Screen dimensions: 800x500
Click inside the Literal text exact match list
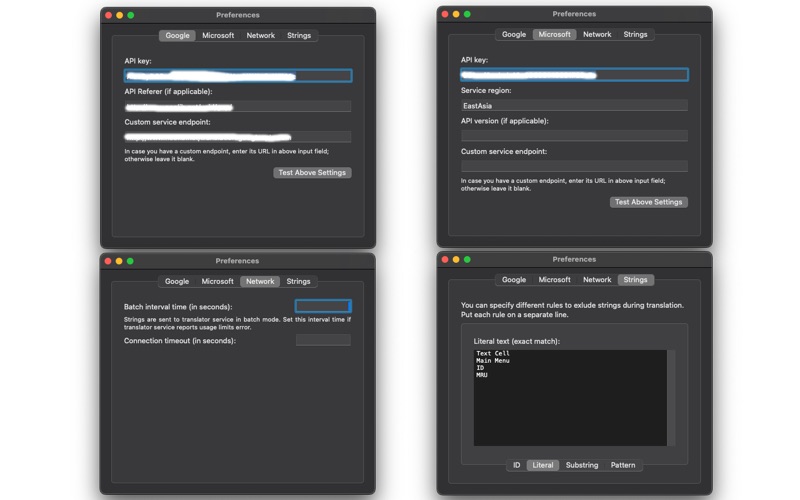pos(570,398)
